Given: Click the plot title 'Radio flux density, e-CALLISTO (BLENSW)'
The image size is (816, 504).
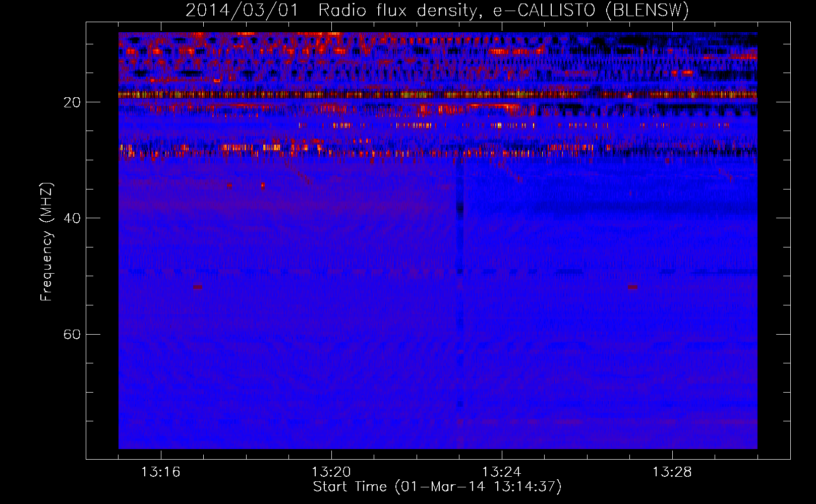Looking at the screenshot, I should (x=503, y=10).
